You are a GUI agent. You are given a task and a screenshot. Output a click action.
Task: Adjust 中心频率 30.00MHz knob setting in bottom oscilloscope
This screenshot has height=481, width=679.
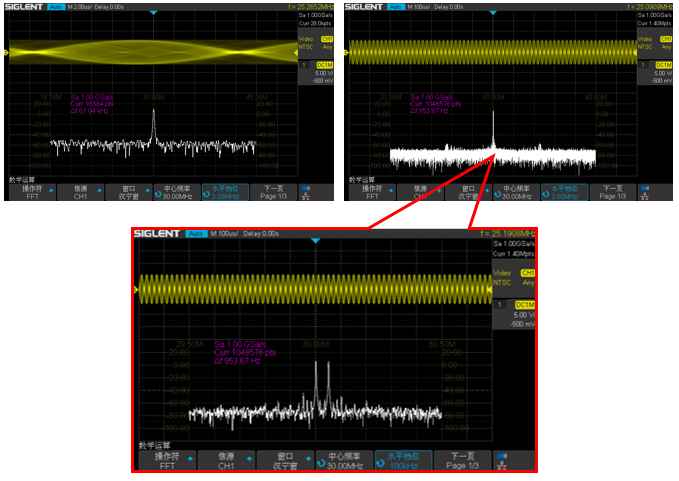click(344, 460)
